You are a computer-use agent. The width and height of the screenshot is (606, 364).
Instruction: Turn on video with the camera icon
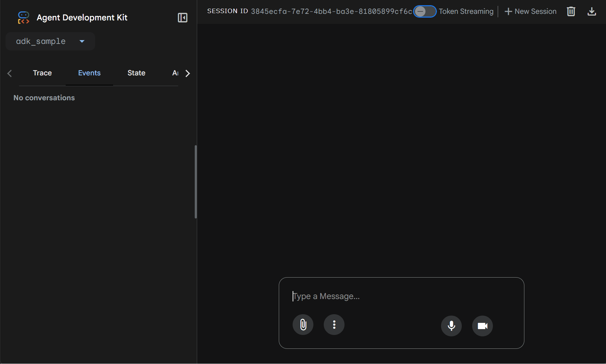482,326
